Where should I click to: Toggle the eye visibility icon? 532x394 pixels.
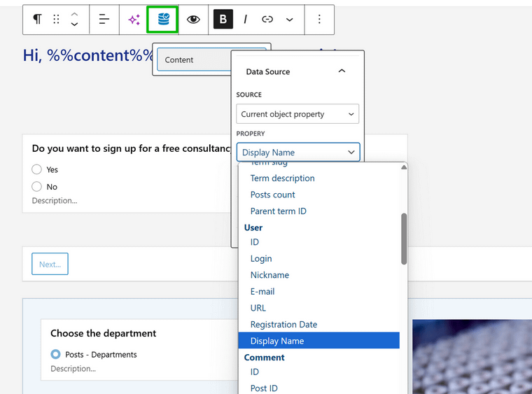[193, 20]
